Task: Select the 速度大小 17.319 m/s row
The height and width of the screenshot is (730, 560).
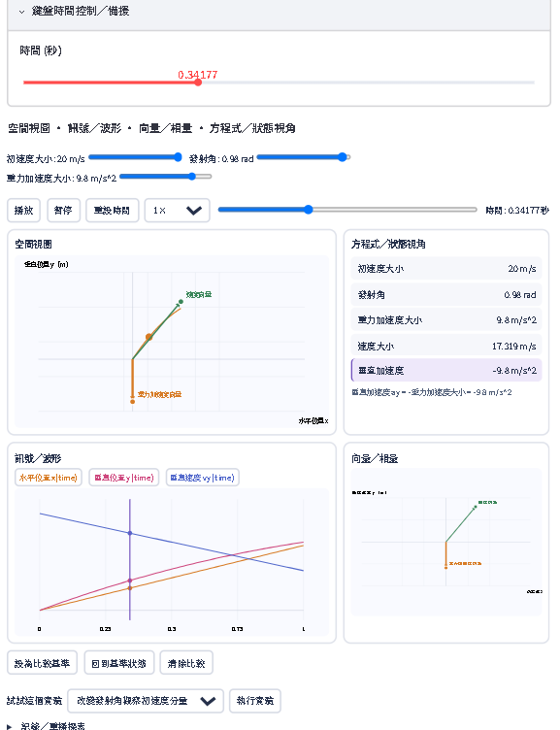Action: (446, 346)
